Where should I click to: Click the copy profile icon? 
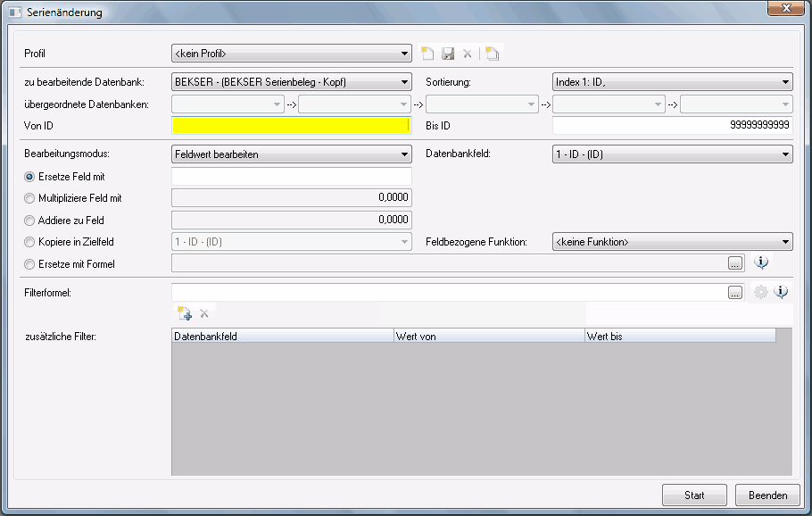(x=493, y=54)
